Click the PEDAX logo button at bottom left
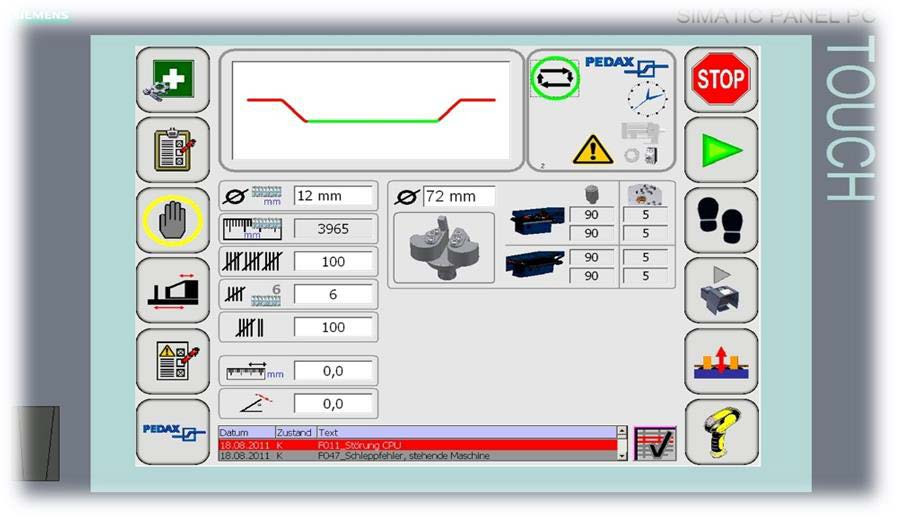898x519 pixels. coord(172,432)
